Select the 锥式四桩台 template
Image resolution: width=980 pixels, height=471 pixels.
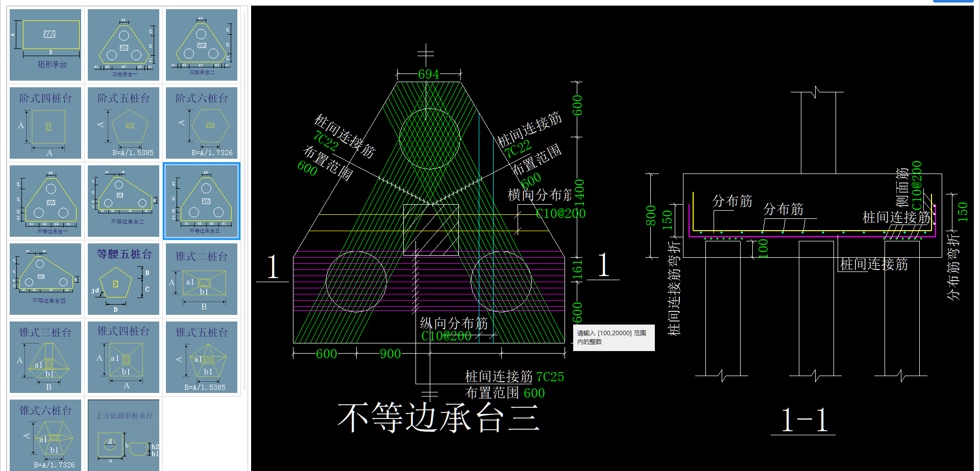point(124,357)
